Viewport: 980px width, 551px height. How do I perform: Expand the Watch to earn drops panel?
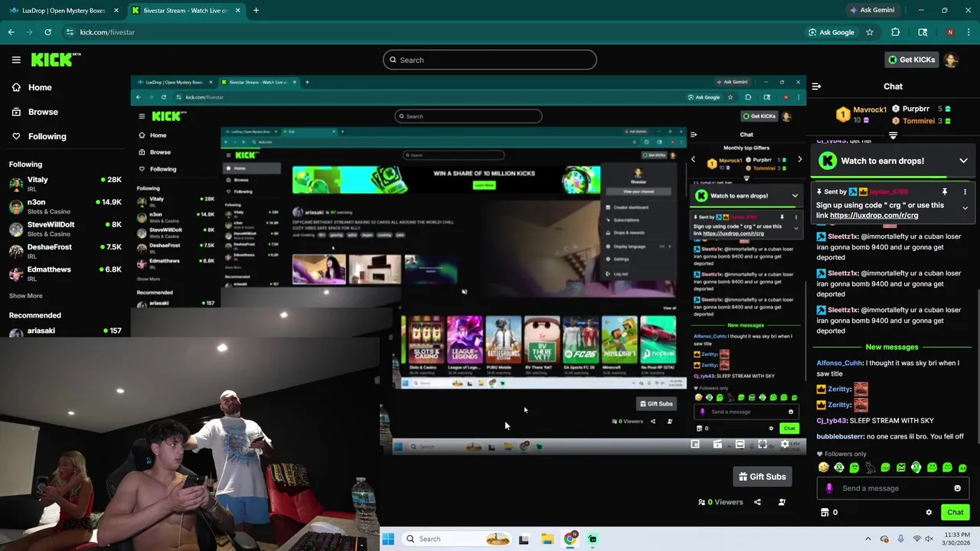tap(963, 161)
